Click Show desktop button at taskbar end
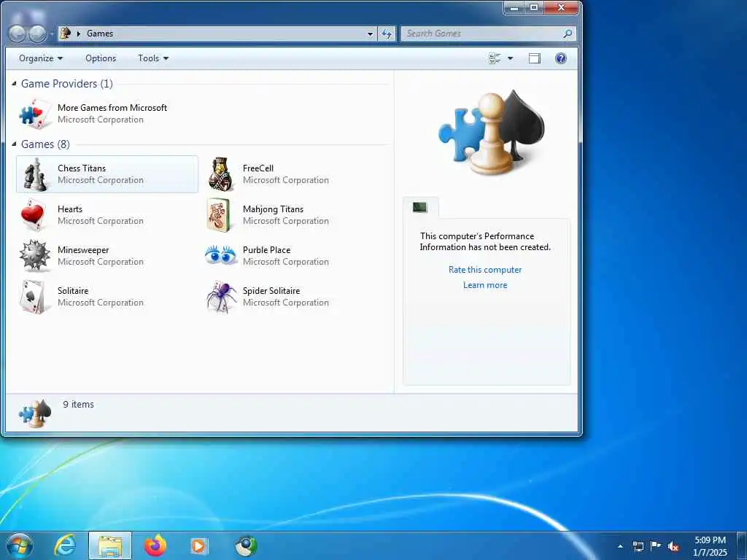The width and height of the screenshot is (747, 560). click(742, 545)
